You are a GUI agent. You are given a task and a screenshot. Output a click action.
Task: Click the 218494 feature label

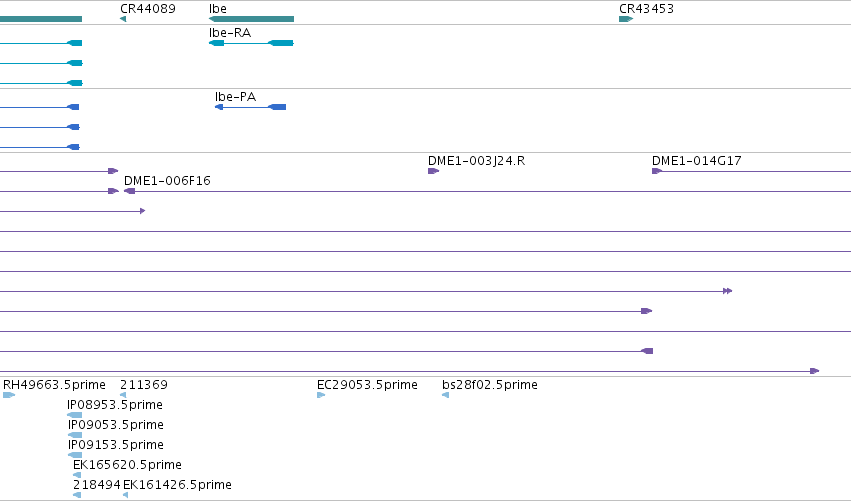[97, 484]
